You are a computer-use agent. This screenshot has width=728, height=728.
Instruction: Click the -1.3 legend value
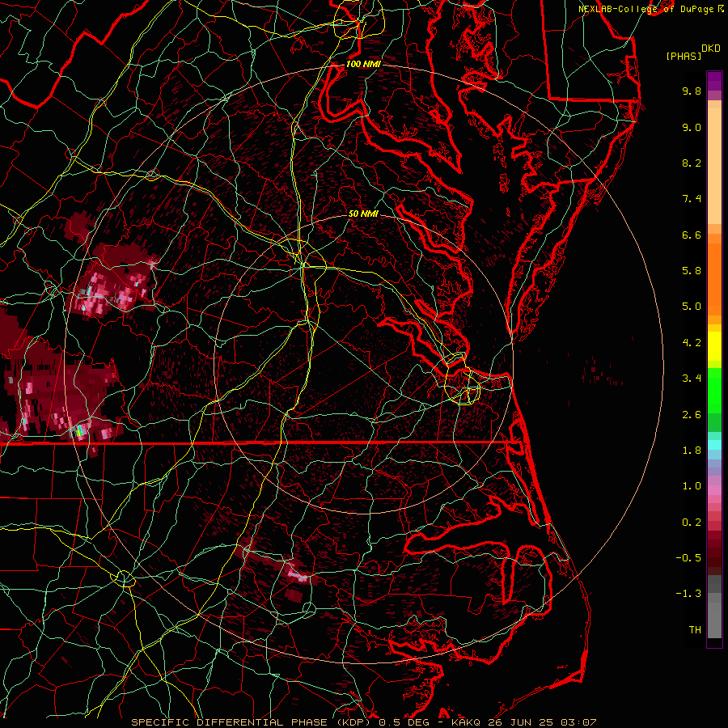tap(688, 594)
